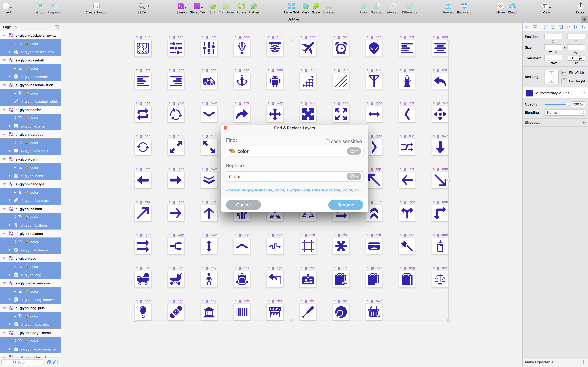Toggle Fix Width in the Resizing section
This screenshot has width=588, height=367.
pyautogui.click(x=564, y=72)
